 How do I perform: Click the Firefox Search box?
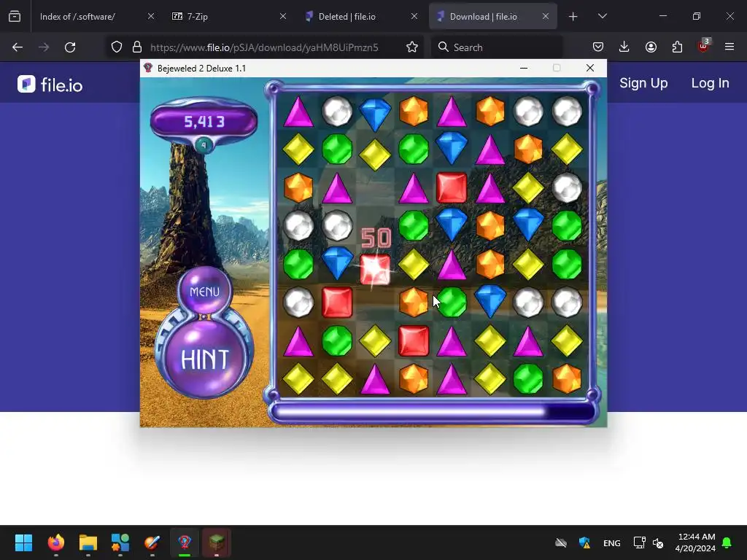[497, 47]
